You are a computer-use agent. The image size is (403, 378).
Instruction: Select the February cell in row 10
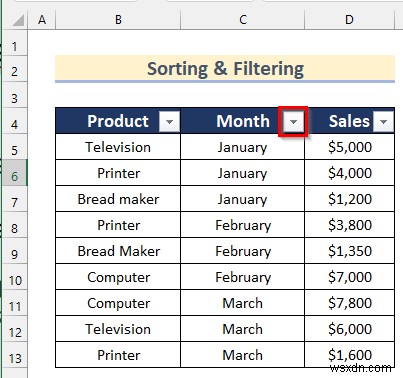(243, 277)
